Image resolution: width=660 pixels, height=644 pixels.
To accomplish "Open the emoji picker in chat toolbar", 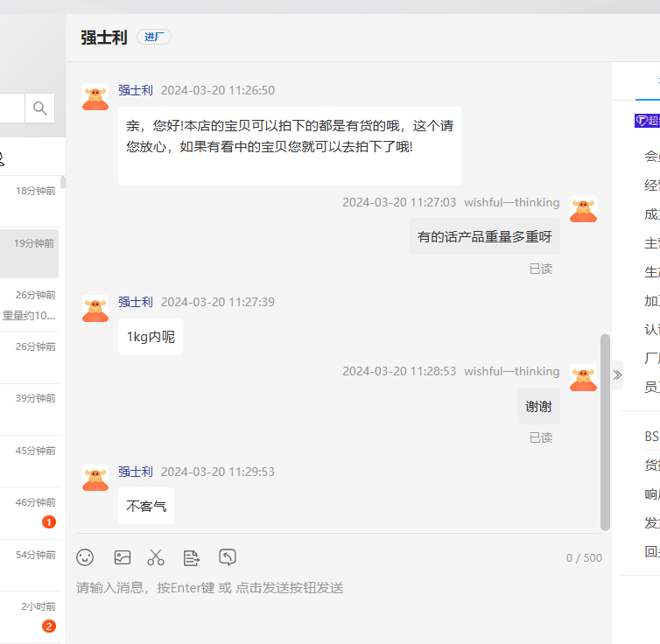I will (85, 557).
